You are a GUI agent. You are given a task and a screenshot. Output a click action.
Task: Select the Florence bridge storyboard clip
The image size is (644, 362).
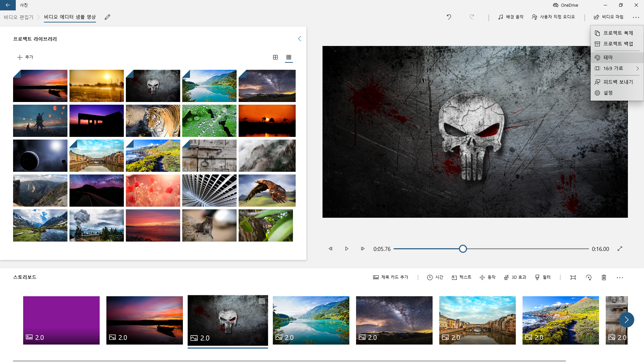pos(478,320)
